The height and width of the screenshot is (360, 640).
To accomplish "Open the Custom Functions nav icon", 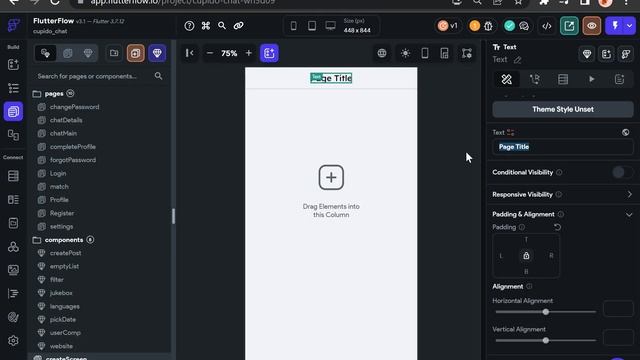I will point(13,293).
